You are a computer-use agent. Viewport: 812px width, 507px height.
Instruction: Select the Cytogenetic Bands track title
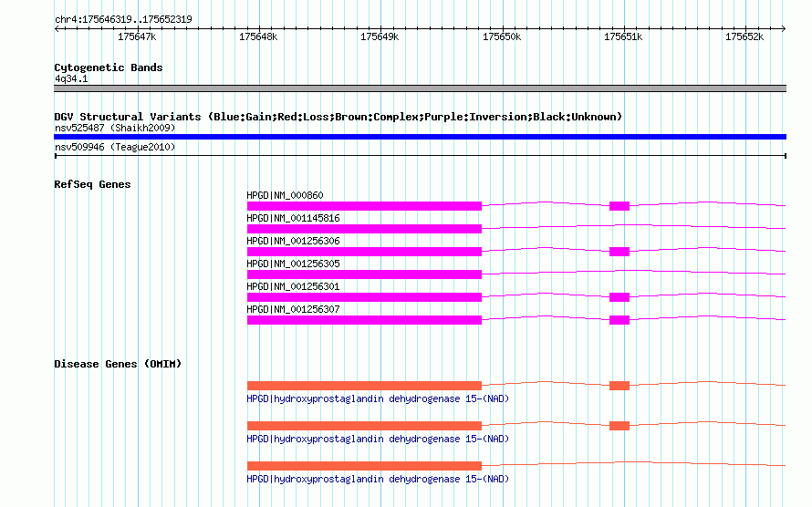click(109, 67)
